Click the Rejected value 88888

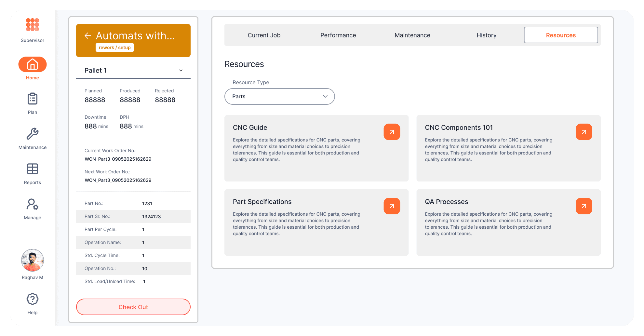(165, 100)
